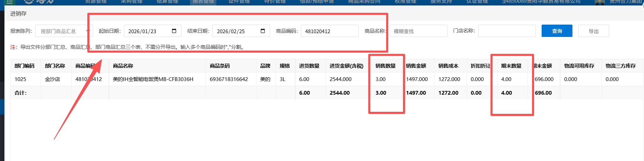
Task: Focus the 商品编码 input with 481020412
Action: [x=329, y=31]
